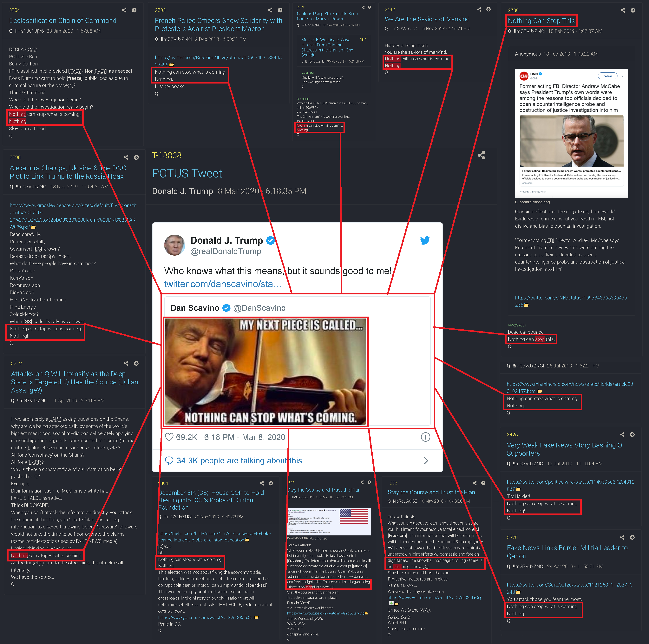
Task: Open post 2533 via arrow icon
Action: (280, 10)
